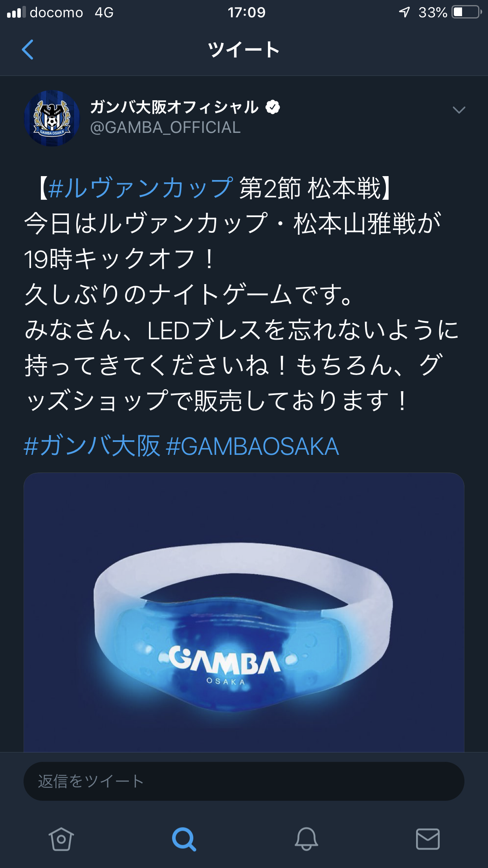Image resolution: width=488 pixels, height=868 pixels.
Task: Open the #ルヴァンカップ hashtag
Action: pos(141,188)
